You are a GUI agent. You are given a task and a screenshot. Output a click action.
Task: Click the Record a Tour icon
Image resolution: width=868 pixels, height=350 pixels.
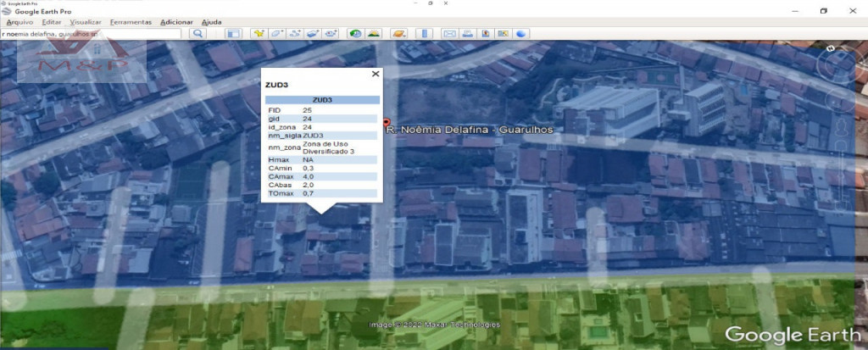point(331,33)
